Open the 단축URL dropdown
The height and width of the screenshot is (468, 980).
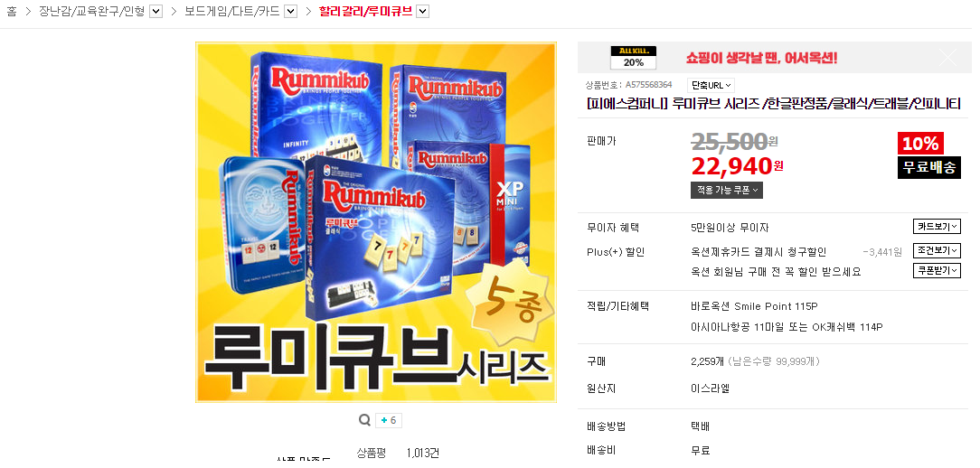click(711, 86)
